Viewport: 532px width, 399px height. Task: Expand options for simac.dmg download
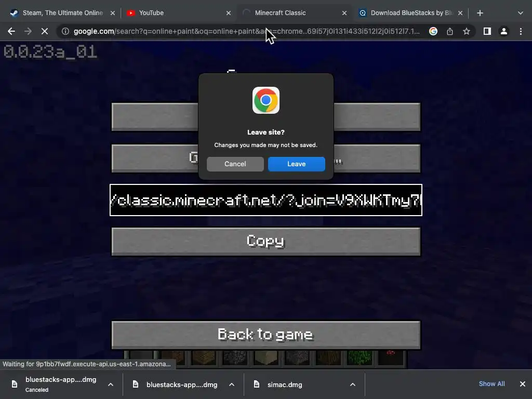[x=353, y=384]
